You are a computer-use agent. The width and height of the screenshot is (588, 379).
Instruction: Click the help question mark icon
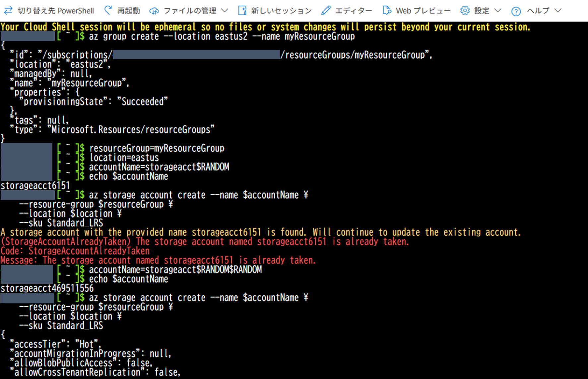(x=516, y=11)
